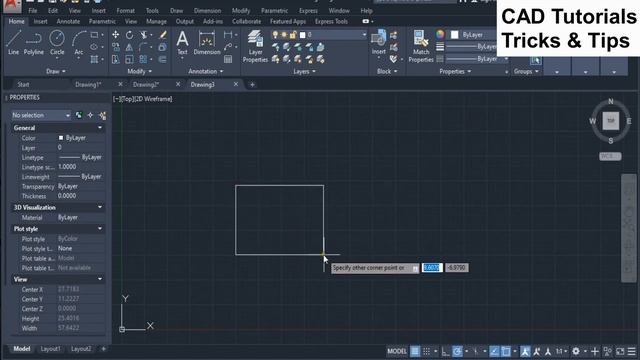The image size is (640, 360).
Task: Open the Customization menu icon in status bar
Action: 631,351
